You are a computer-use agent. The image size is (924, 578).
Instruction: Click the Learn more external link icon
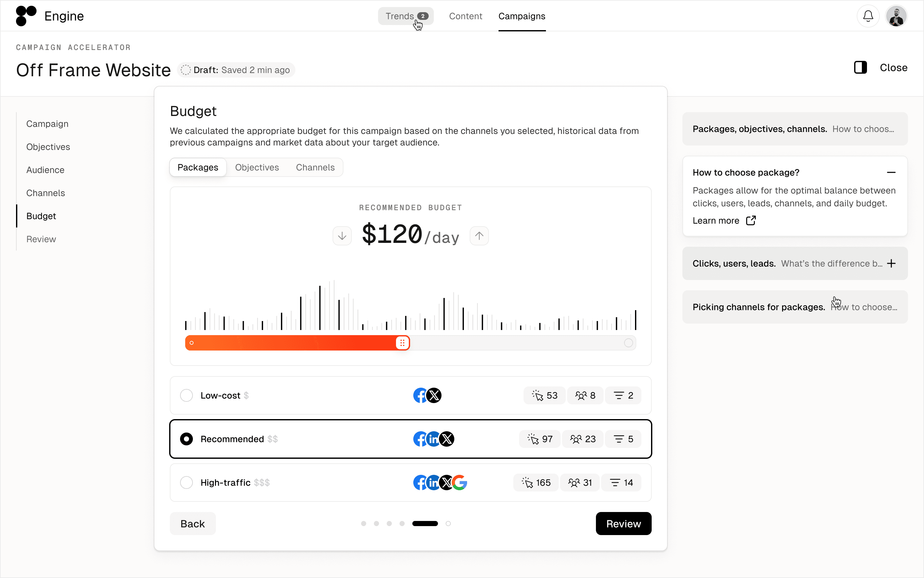(x=751, y=220)
